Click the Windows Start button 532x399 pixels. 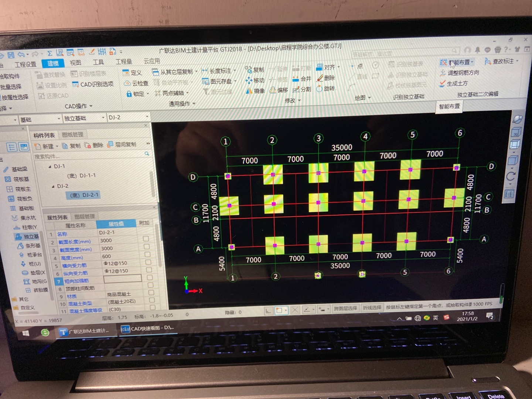[x=25, y=333]
